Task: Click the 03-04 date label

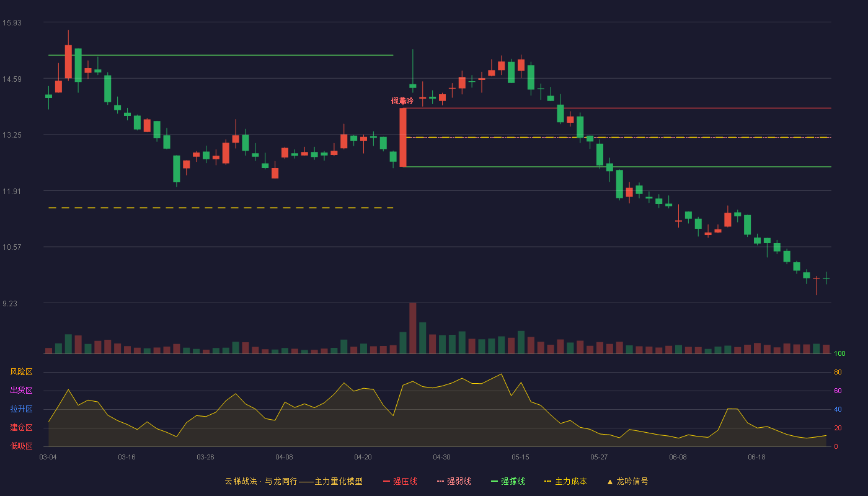Action: [48, 457]
